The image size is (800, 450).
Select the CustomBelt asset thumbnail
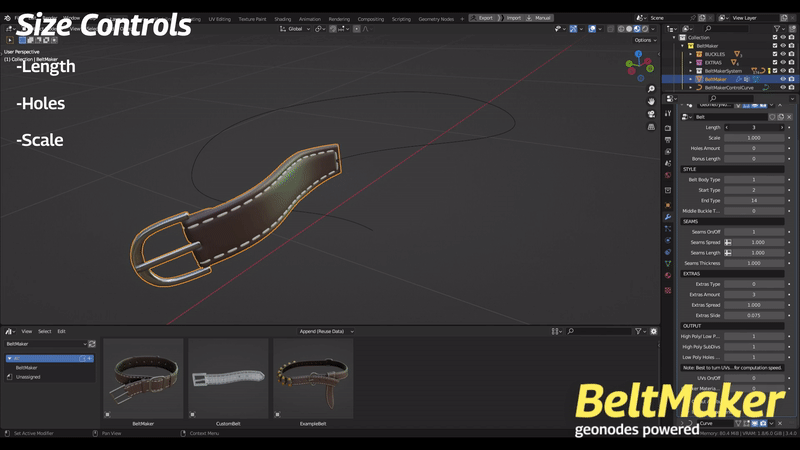(228, 379)
